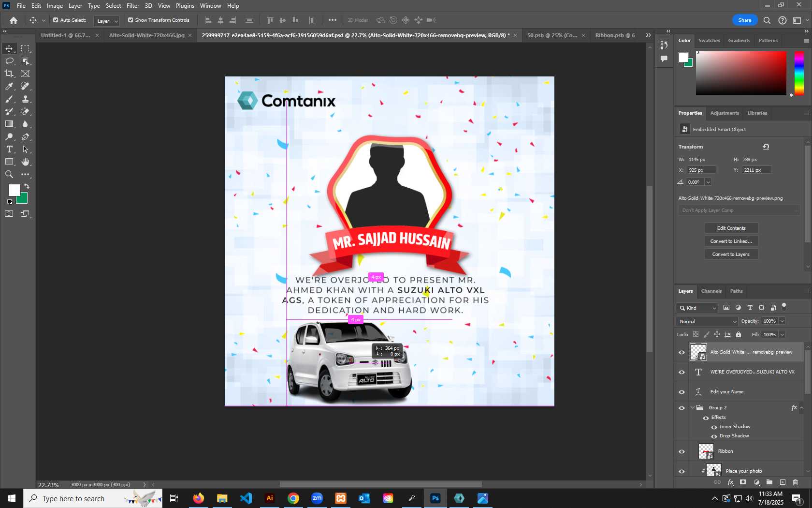Click the Home button in options bar
This screenshot has height=508, width=812.
14,20
